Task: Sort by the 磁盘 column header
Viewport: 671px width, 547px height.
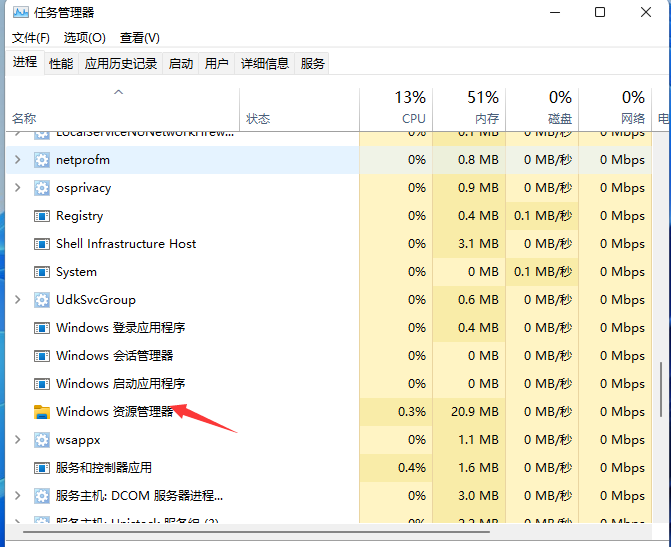Action: (x=542, y=110)
